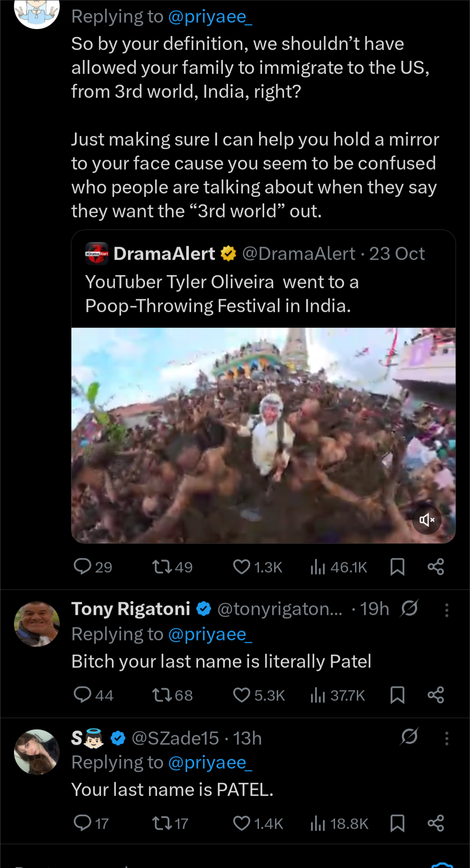The width and height of the screenshot is (470, 868).
Task: Like the top reply with 1.3K likes
Action: point(242,567)
